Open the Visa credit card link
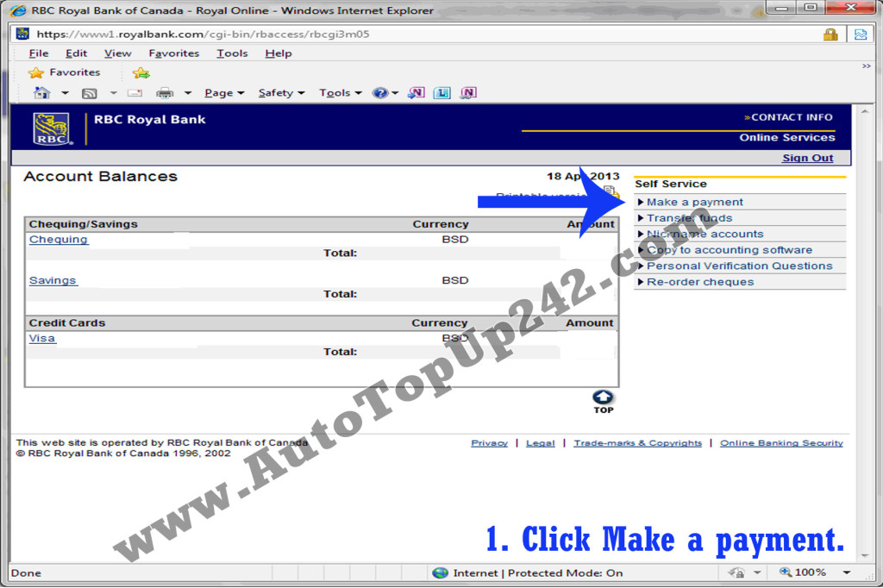This screenshot has height=588, width=883. coord(42,339)
